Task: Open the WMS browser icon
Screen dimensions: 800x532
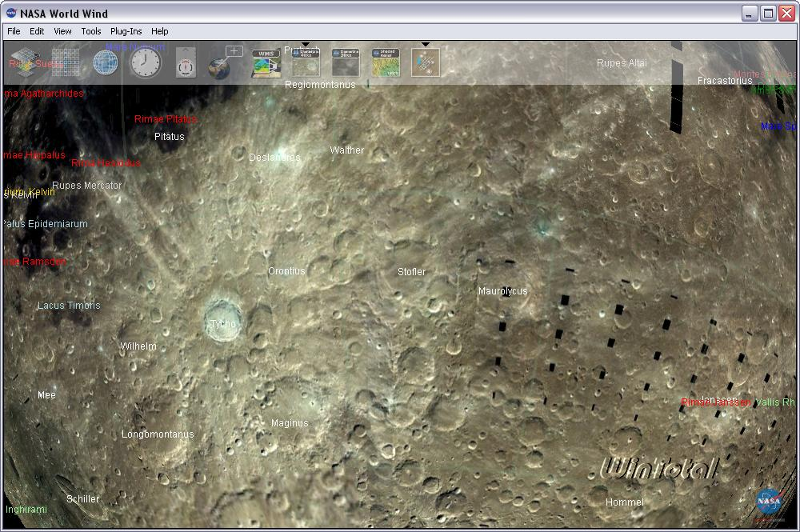Action: (266, 62)
